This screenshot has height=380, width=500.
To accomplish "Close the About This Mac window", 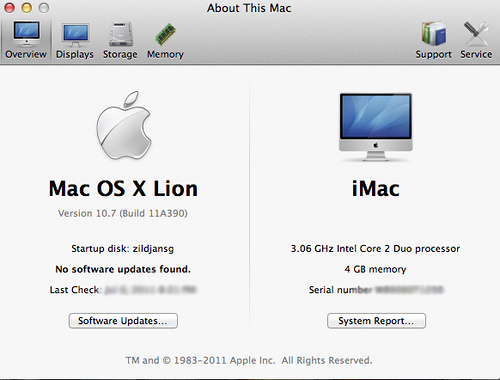I will coord(9,7).
